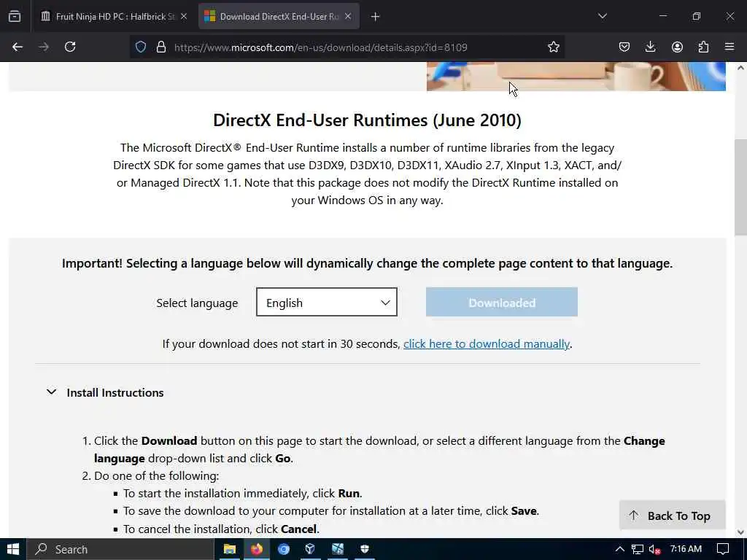The height and width of the screenshot is (560, 747).
Task: Click the Back To Top button
Action: 672,516
